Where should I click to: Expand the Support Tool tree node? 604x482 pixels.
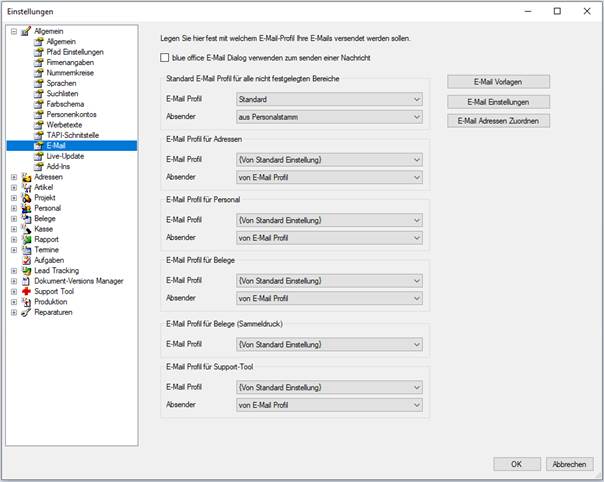pos(14,292)
